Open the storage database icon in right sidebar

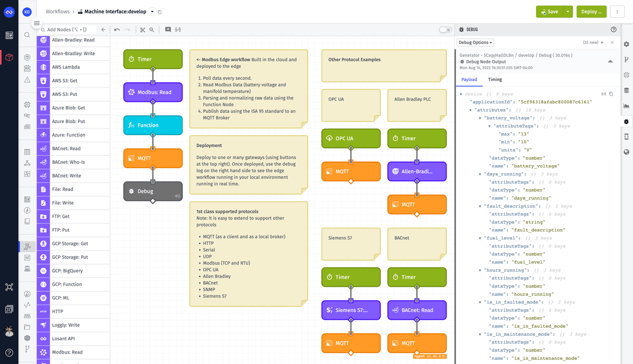coord(627,91)
